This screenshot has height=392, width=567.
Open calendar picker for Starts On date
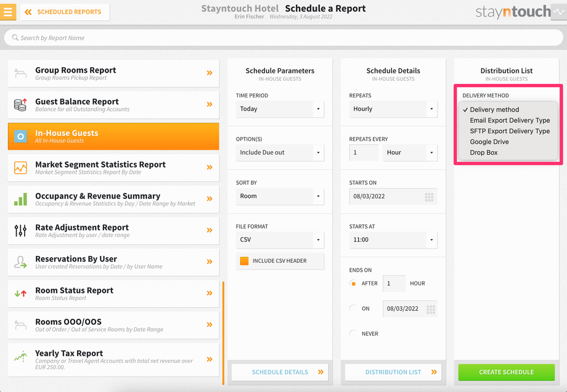[x=429, y=197]
